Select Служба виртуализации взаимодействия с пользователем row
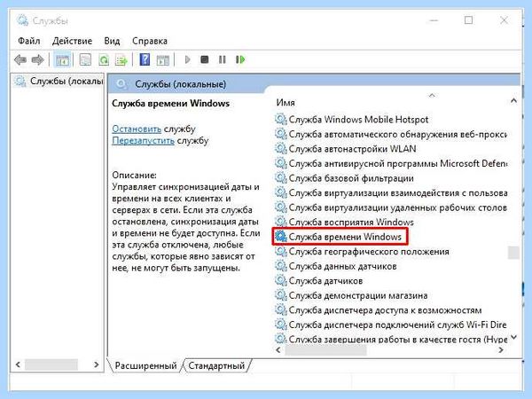The image size is (532, 399). [x=391, y=192]
